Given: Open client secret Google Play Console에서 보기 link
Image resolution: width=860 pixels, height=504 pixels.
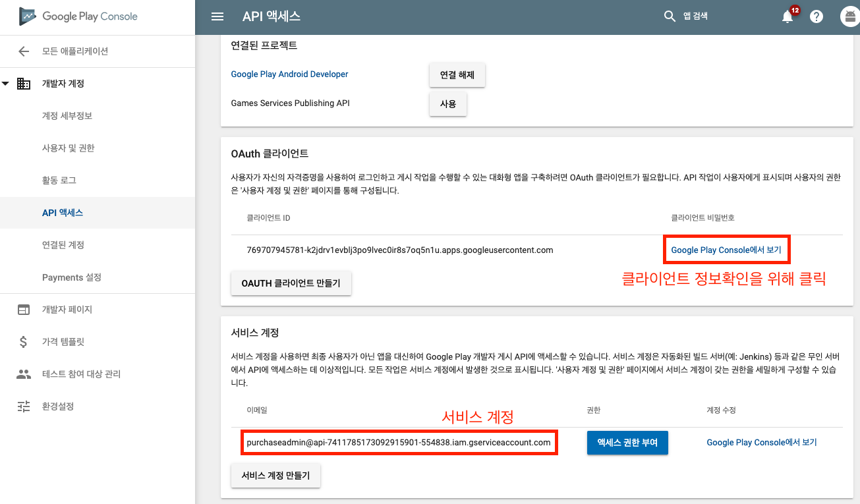Looking at the screenshot, I should tap(726, 250).
